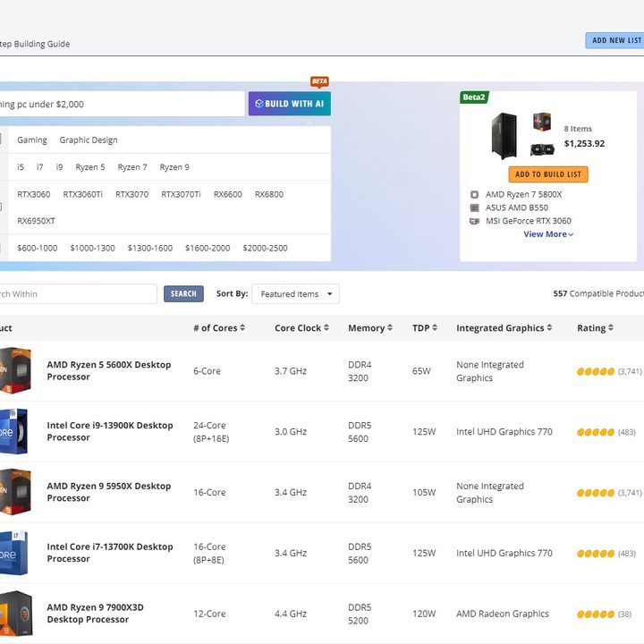Choose the i5 processor tag

point(21,167)
